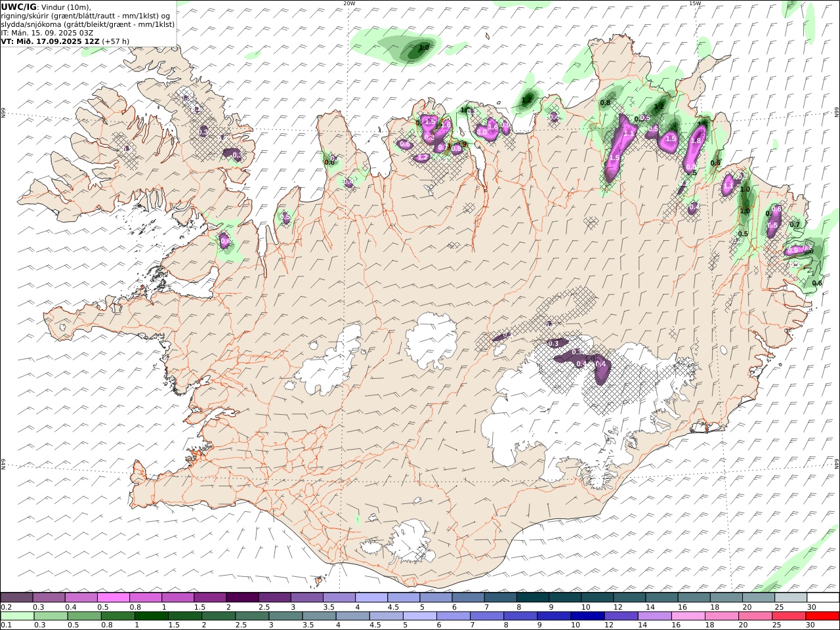This screenshot has height=630, width=840.
Task: Pick the rain legend swatch between 8 and 9
Action: 520,616
